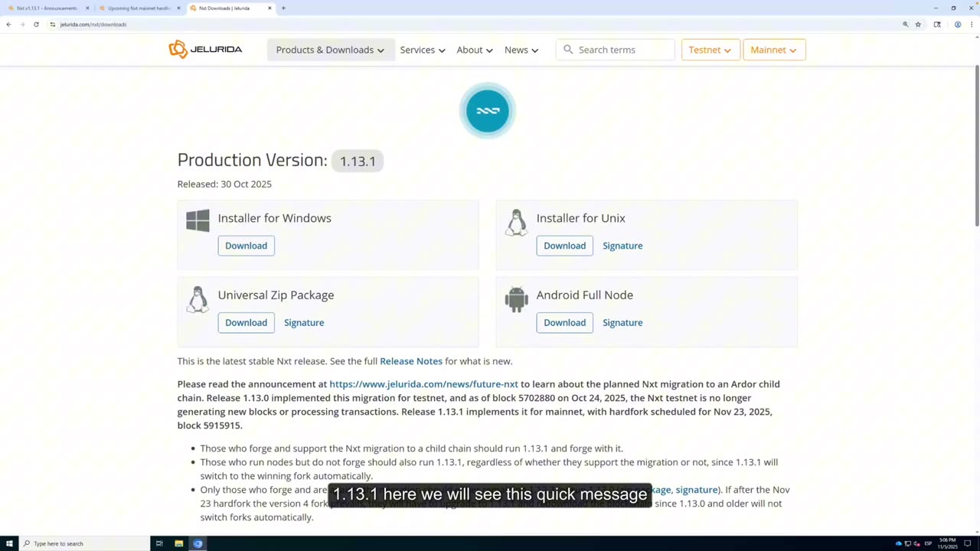Click the 'Production Version:' heading
Screen dimensions: 980x551
(253, 160)
